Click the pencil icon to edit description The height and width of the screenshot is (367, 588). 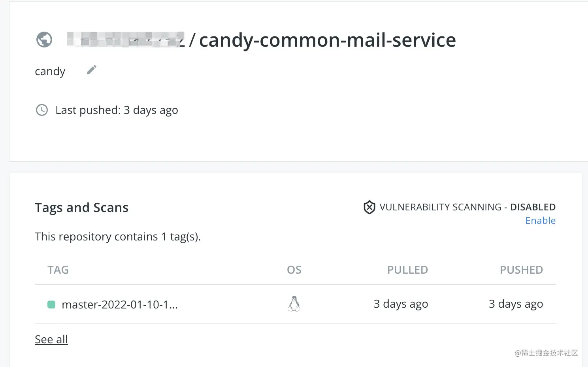(92, 70)
